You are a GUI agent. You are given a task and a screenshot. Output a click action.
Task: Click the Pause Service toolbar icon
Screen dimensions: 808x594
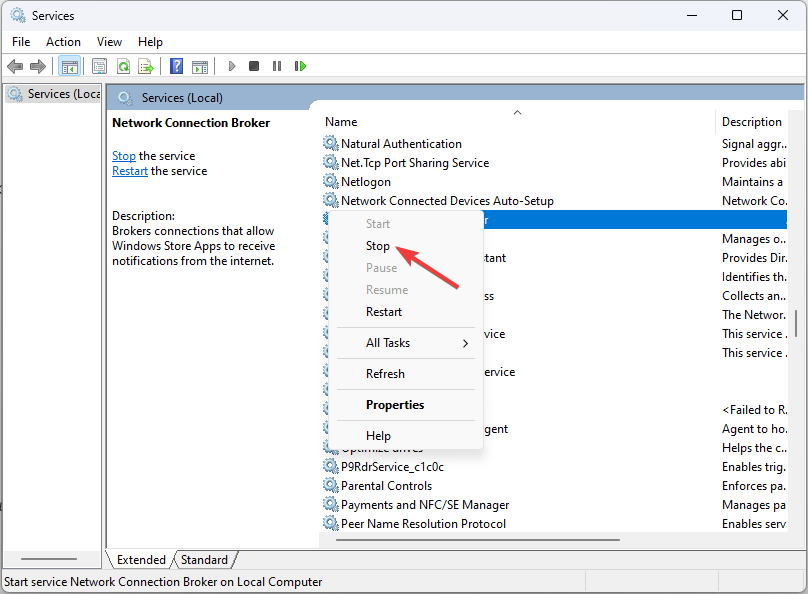pos(277,66)
